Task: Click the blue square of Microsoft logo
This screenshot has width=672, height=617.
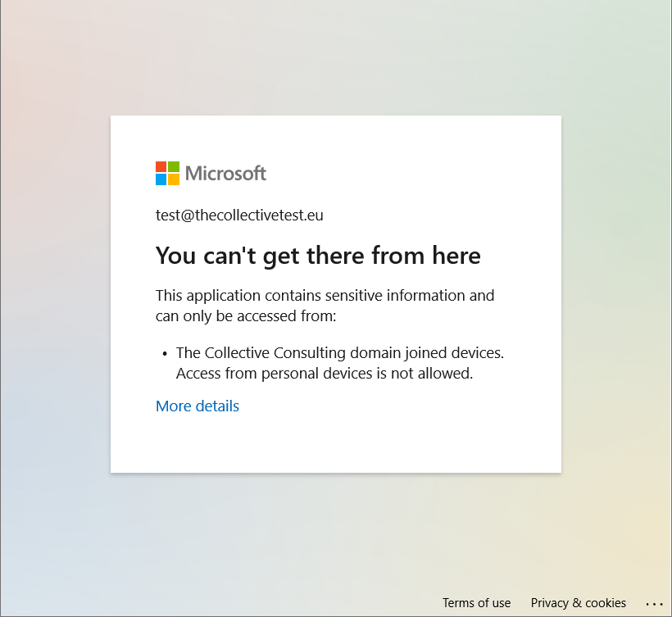Action: coord(161,179)
